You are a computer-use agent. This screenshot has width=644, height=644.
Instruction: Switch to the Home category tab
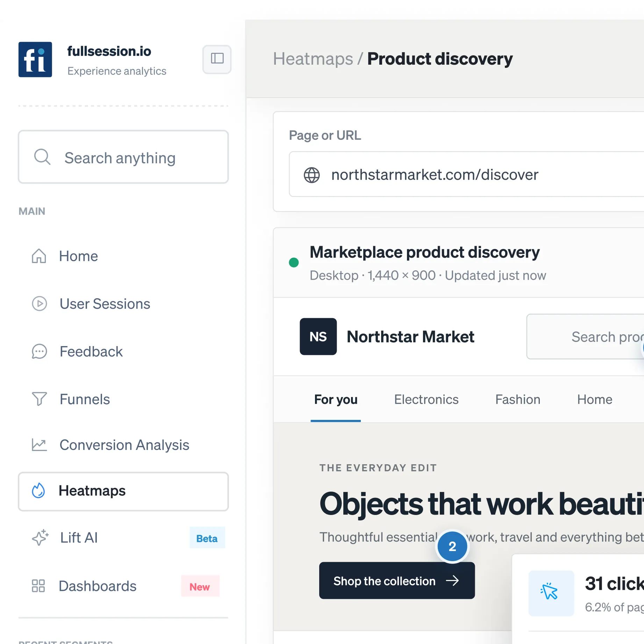(595, 399)
